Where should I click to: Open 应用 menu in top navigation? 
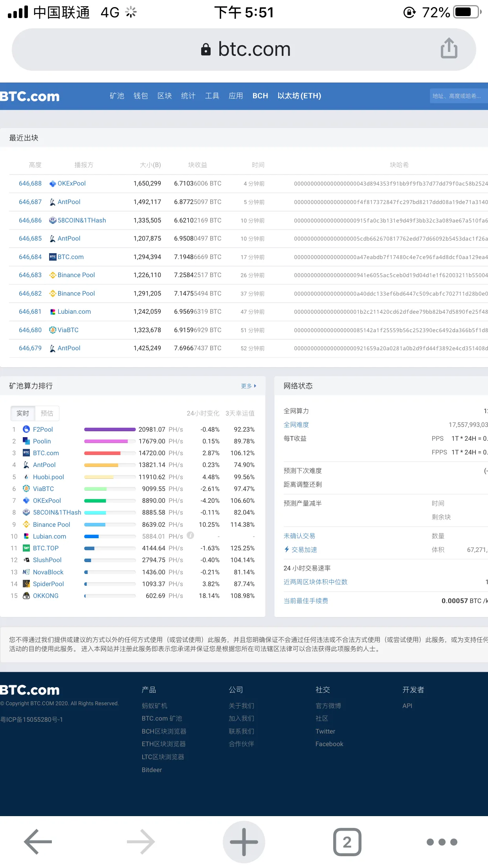pos(236,96)
